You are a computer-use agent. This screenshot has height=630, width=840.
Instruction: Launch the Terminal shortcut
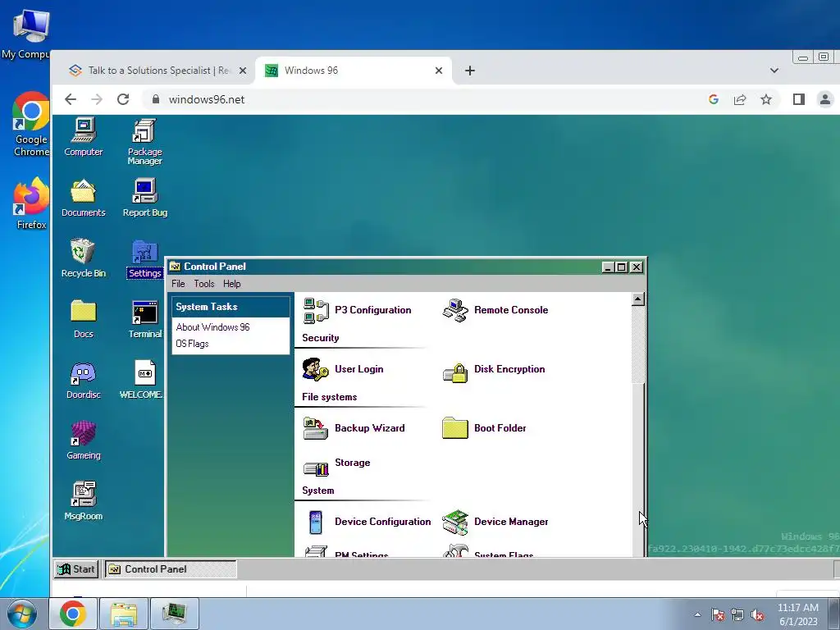[x=144, y=319]
